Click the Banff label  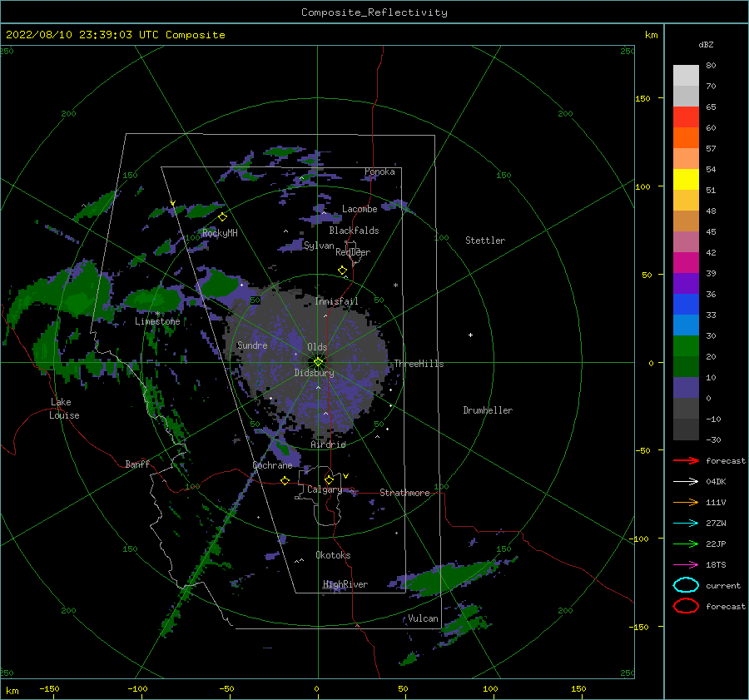tap(137, 464)
